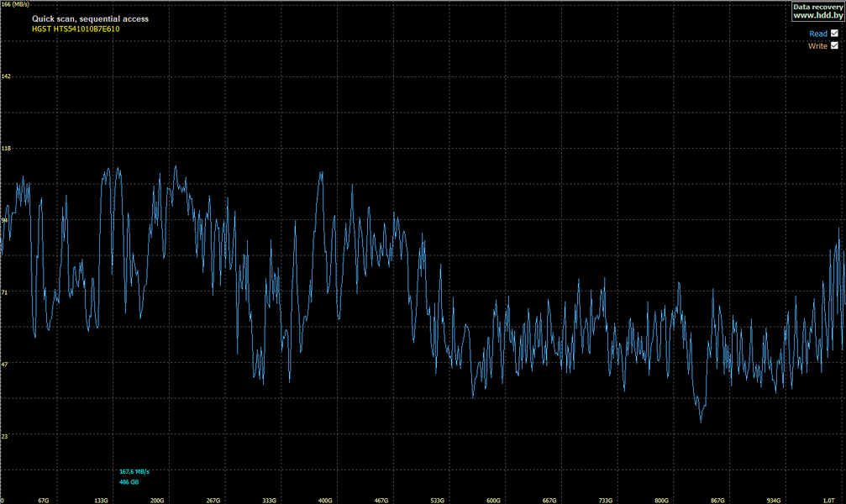Click the 733G x-axis label
846x504 pixels.
[606, 501]
